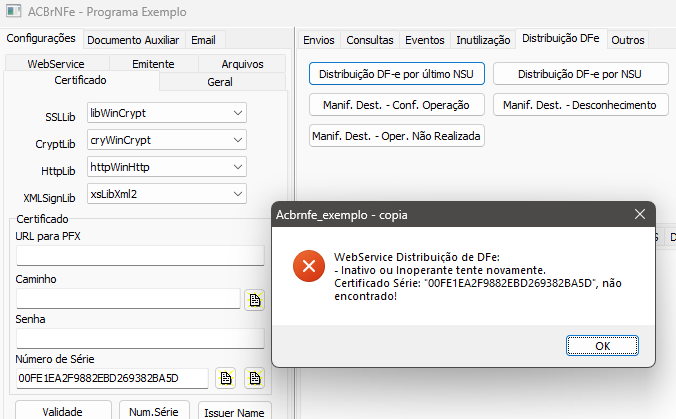The height and width of the screenshot is (419, 676).
Task: Open the CryptLib combo box
Action: 238,140
